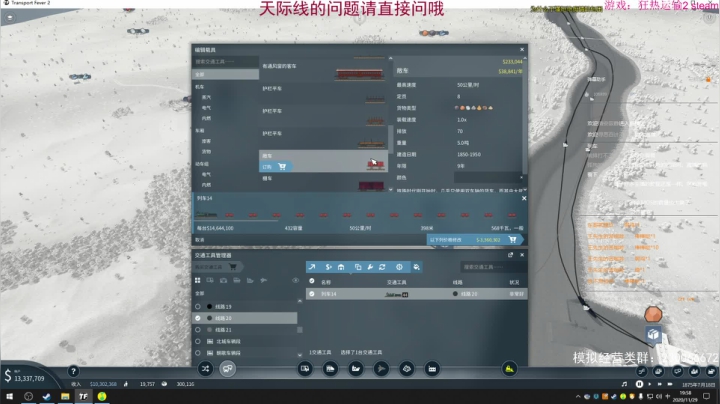The height and width of the screenshot is (404, 720).
Task: Uncheck train 14 row checkbox
Action: [312, 294]
